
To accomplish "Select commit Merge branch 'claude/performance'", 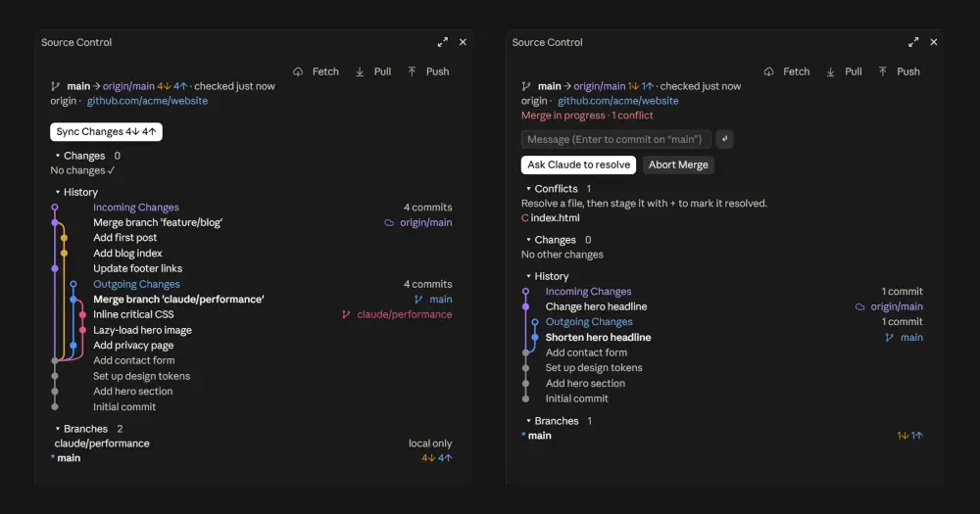I will 178,300.
